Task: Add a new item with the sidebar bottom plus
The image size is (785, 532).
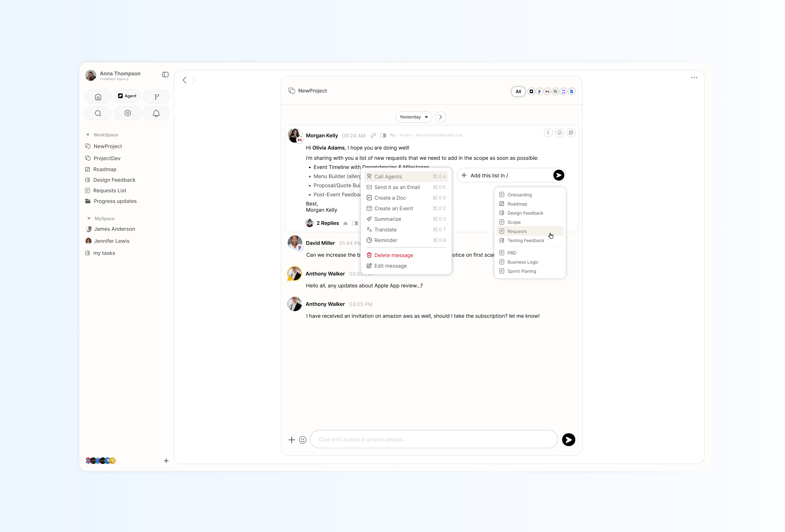Action: (x=166, y=461)
